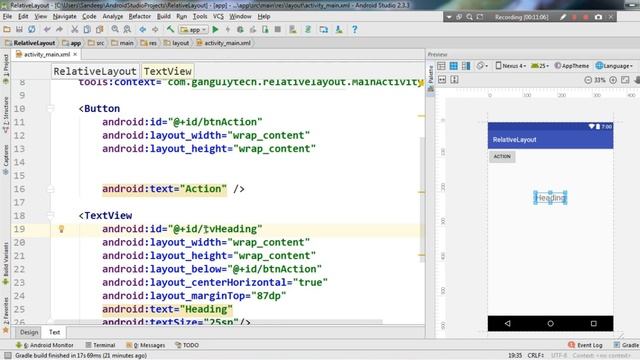This screenshot has width=640, height=360.
Task: Click the Stop square toolbar icon
Action: click(278, 29)
